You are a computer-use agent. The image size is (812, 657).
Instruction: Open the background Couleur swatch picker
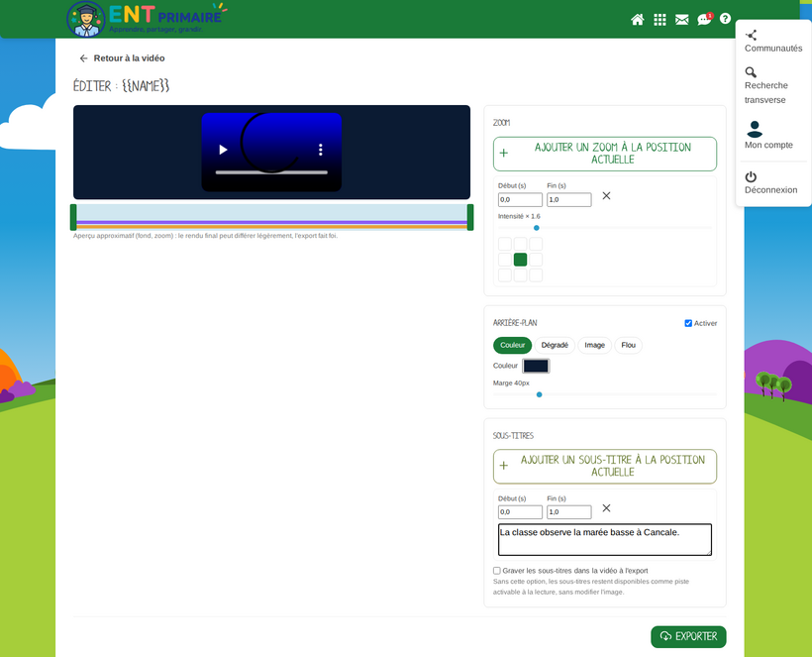click(536, 366)
